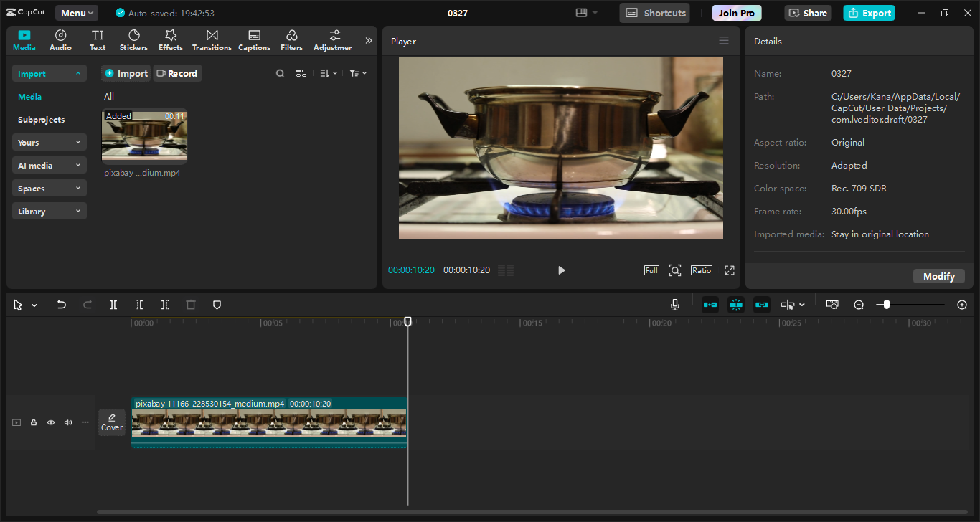Image resolution: width=980 pixels, height=522 pixels.
Task: Switch to the Audio tab
Action: tap(60, 40)
